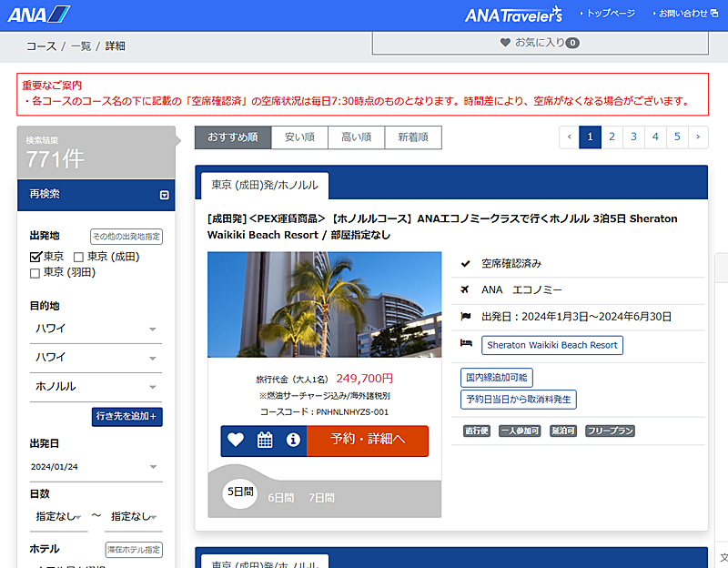Sort results by おすすめ順
The height and width of the screenshot is (568, 728).
click(233, 137)
